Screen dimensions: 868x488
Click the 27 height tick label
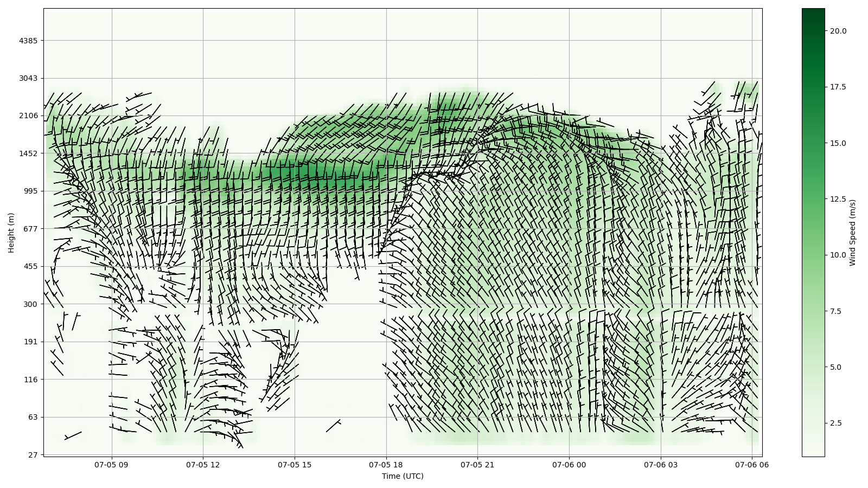tap(33, 455)
